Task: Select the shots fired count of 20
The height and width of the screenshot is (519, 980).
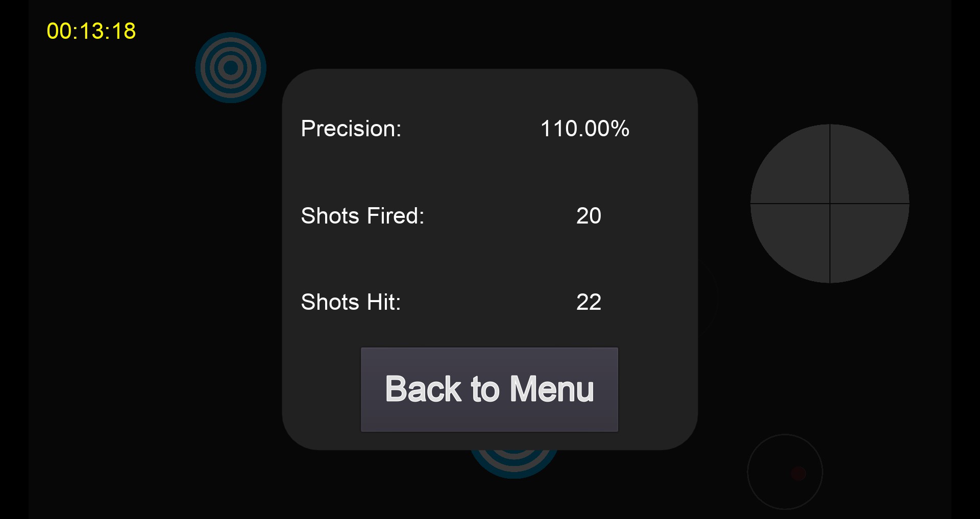Action: click(589, 216)
